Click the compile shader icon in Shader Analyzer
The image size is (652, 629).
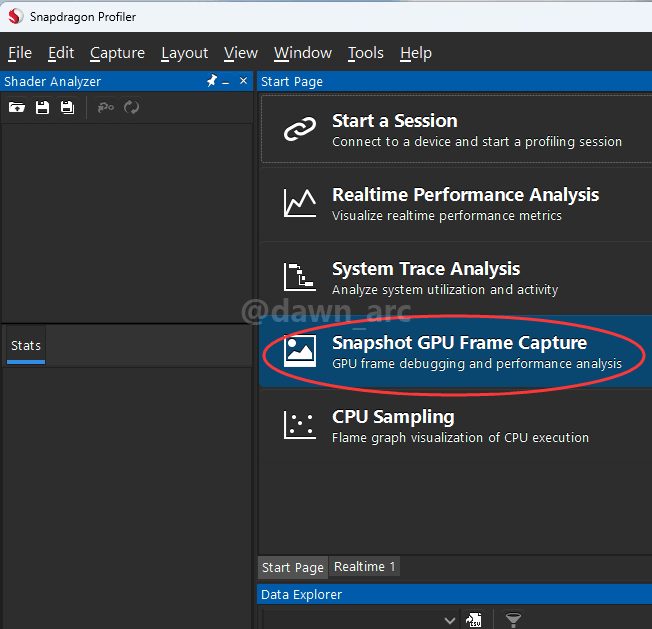pyautogui.click(x=106, y=107)
